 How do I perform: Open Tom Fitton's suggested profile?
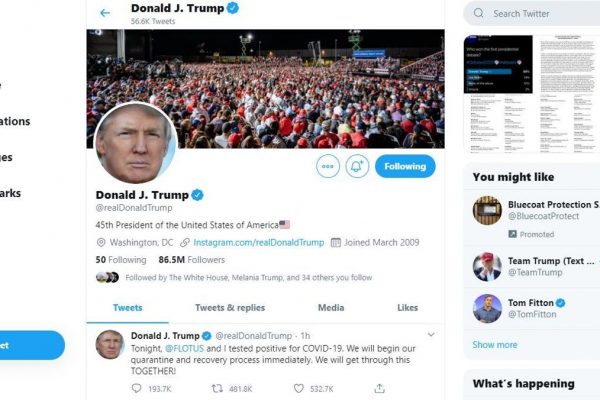click(532, 309)
